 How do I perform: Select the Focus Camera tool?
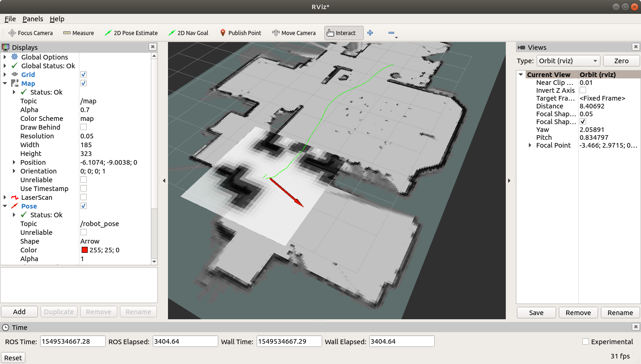(30, 33)
